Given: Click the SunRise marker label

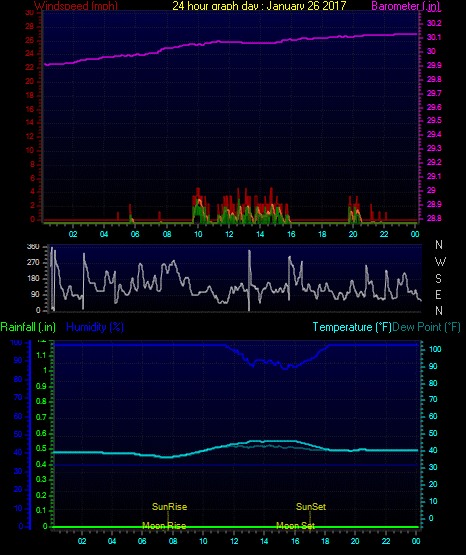Looking at the screenshot, I should point(169,507).
